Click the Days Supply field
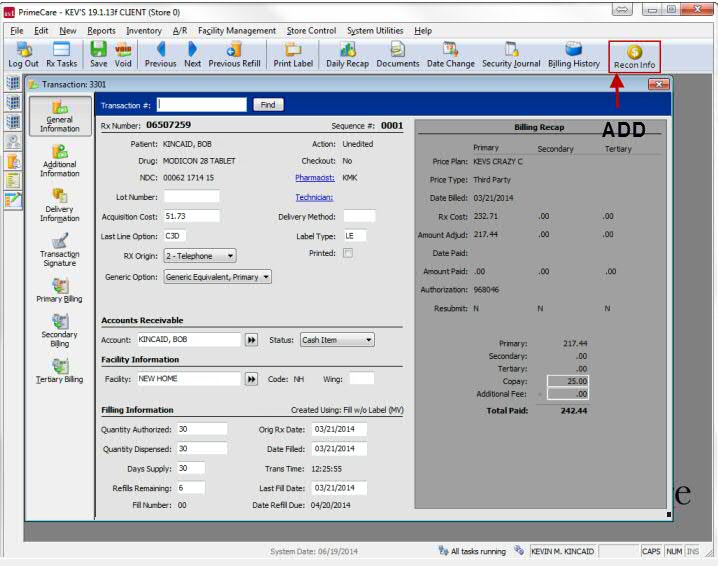The height and width of the screenshot is (566, 718). pyautogui.click(x=191, y=468)
